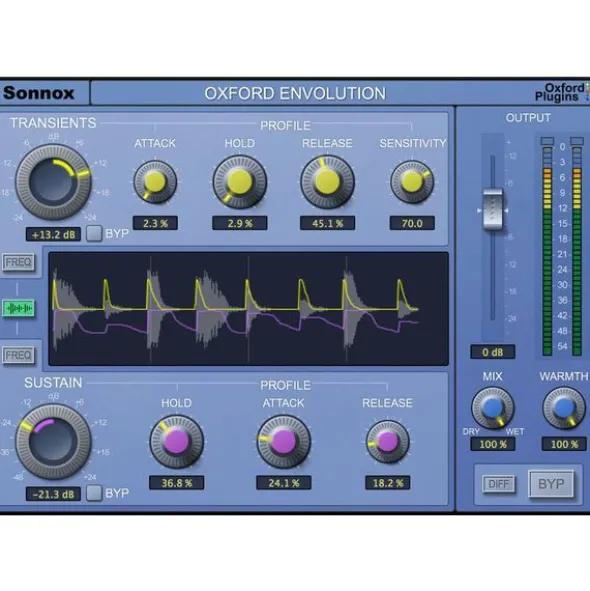The width and height of the screenshot is (590, 591).
Task: Click the Transients Release knob
Action: 327,182
